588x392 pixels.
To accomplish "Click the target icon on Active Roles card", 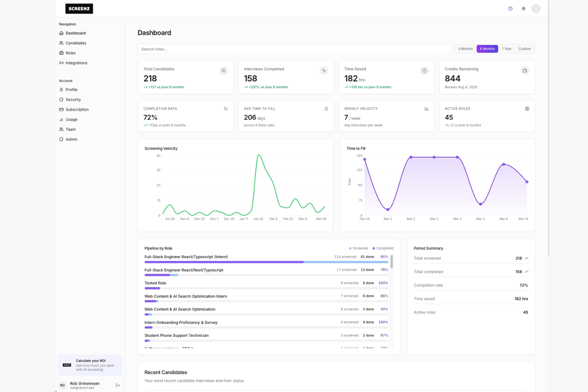I will pyautogui.click(x=527, y=109).
